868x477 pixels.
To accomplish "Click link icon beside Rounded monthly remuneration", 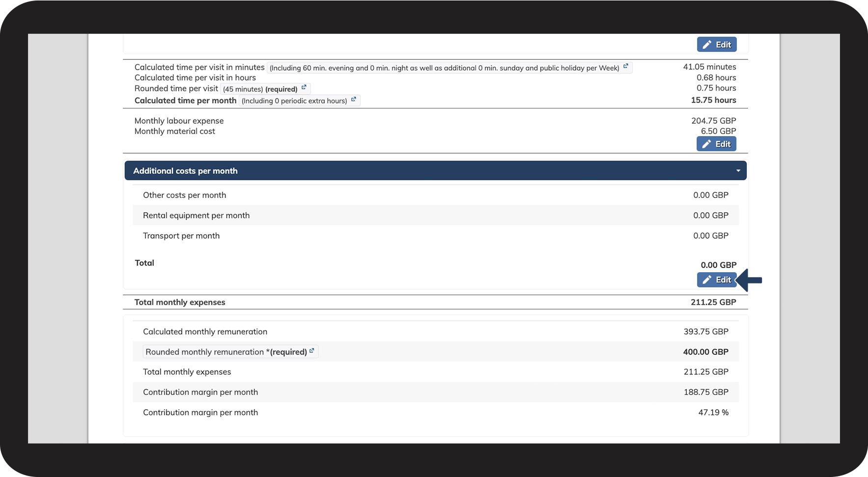I will tap(312, 350).
